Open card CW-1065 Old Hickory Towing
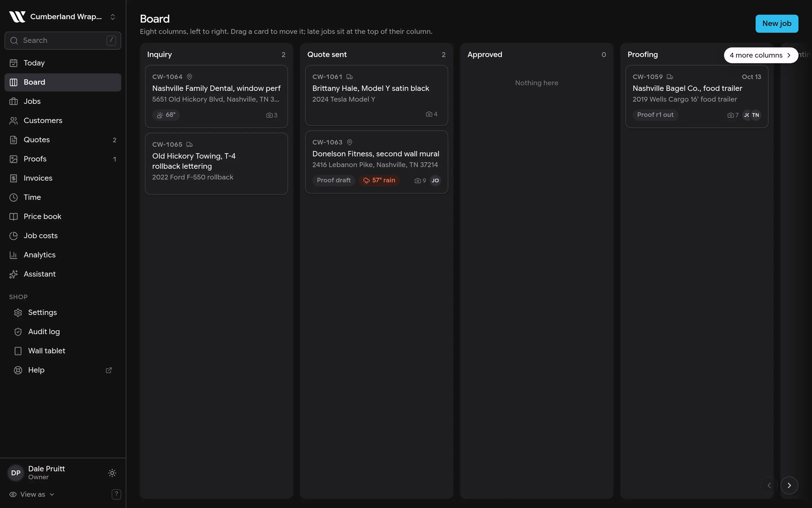Screen dimensions: 812x508 click(x=217, y=164)
